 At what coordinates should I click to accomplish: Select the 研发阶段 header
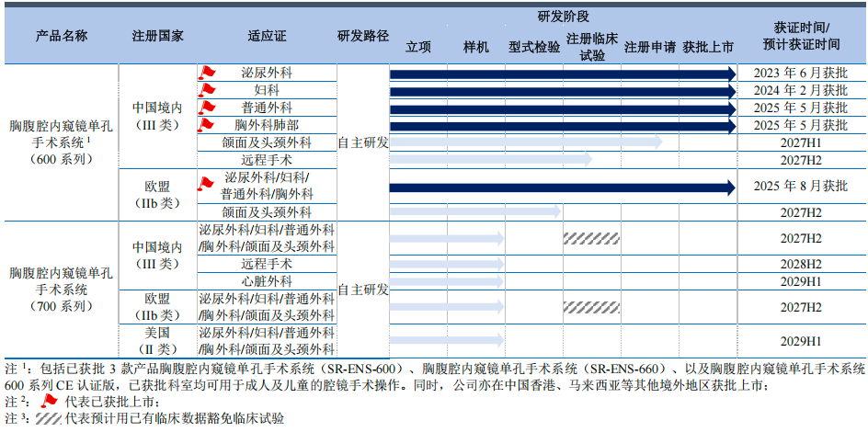(563, 17)
